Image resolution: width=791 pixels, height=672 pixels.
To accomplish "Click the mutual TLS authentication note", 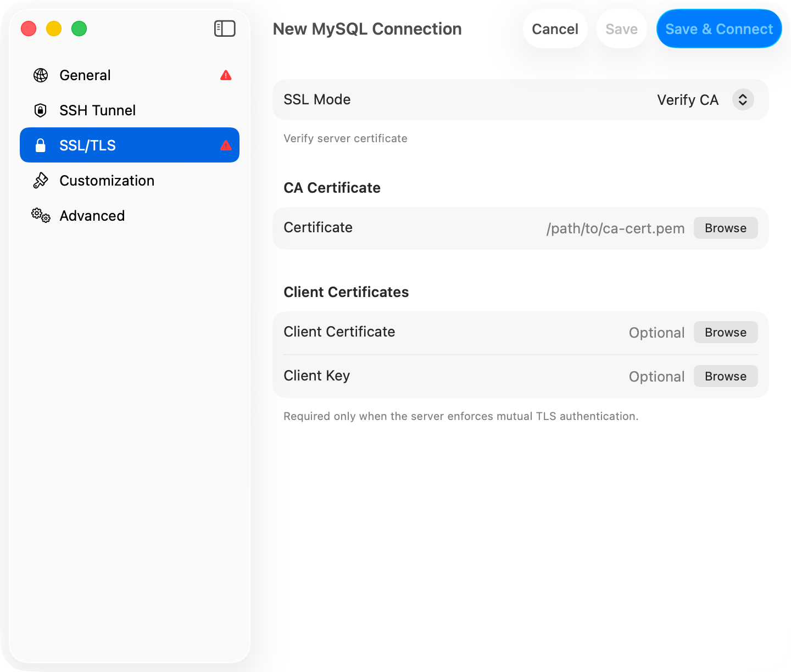I will click(x=461, y=416).
